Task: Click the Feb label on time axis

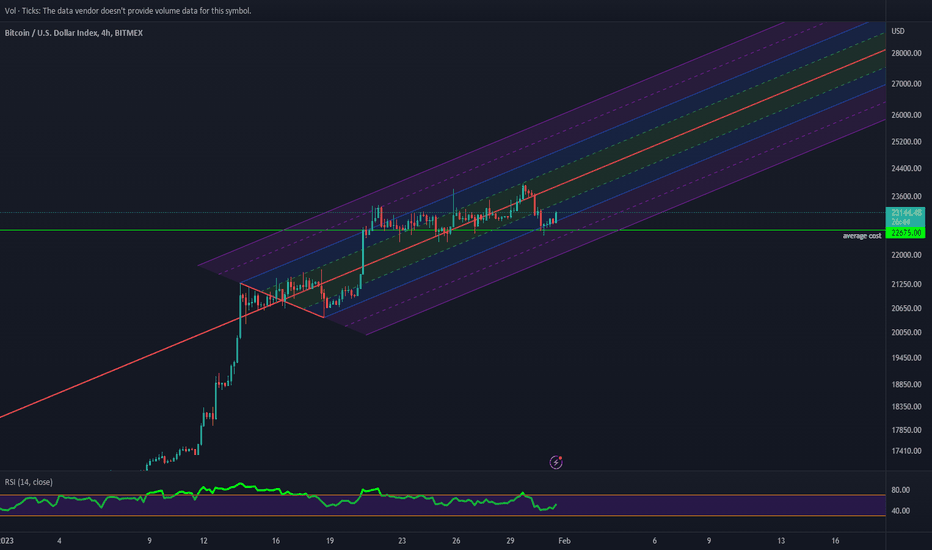Action: 564,541
